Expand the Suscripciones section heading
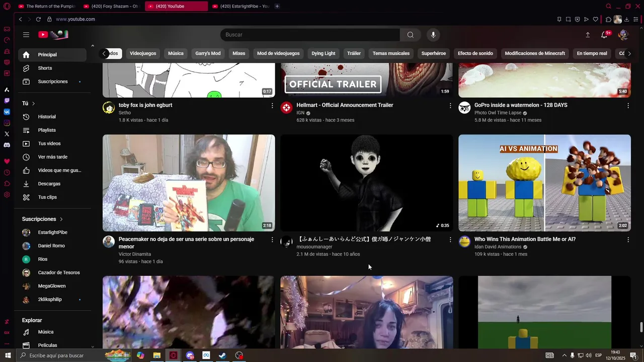The image size is (644, 362). tap(43, 219)
